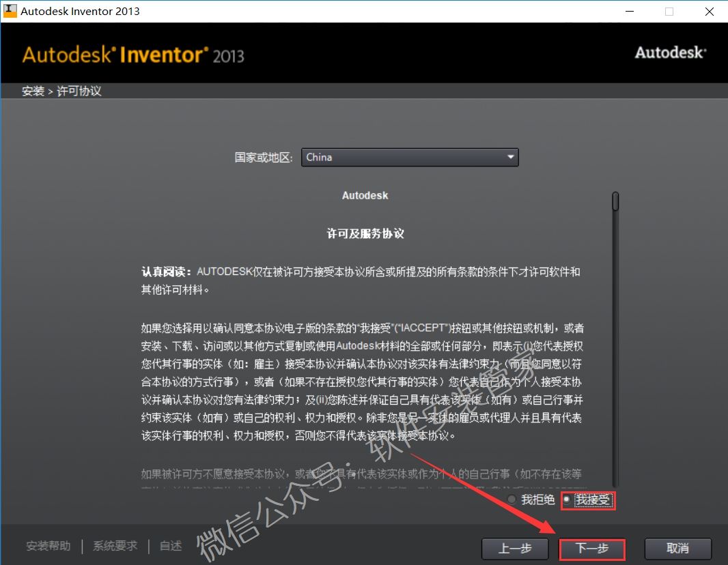Open the 安装帮助 link
The width and height of the screenshot is (728, 565).
click(48, 546)
